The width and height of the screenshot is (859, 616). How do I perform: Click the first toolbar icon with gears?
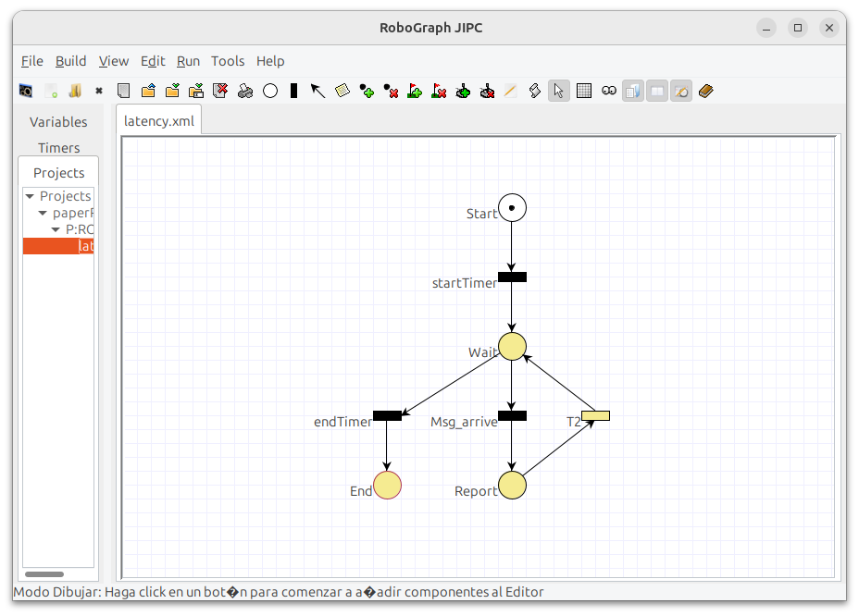26,91
